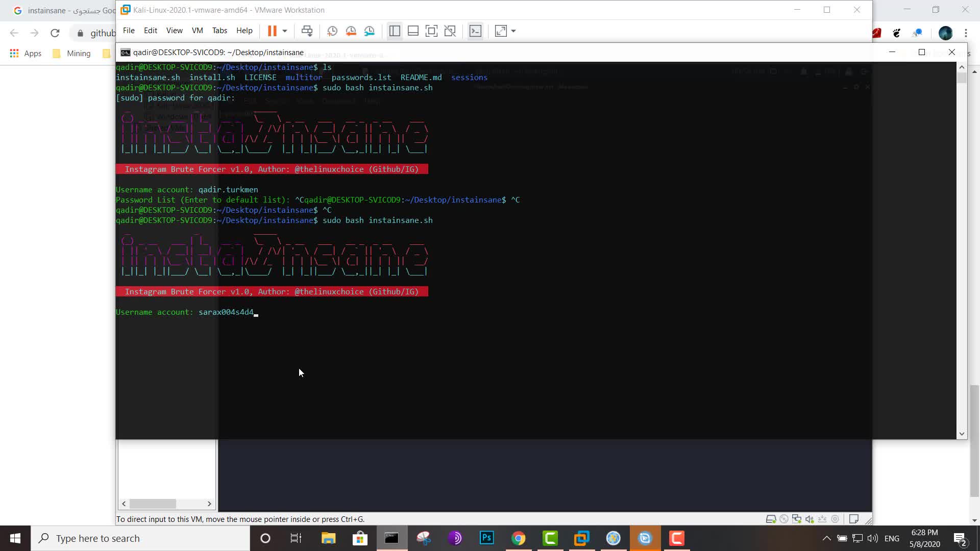The width and height of the screenshot is (980, 551).
Task: Open Photoshop from the taskbar
Action: coord(486,538)
